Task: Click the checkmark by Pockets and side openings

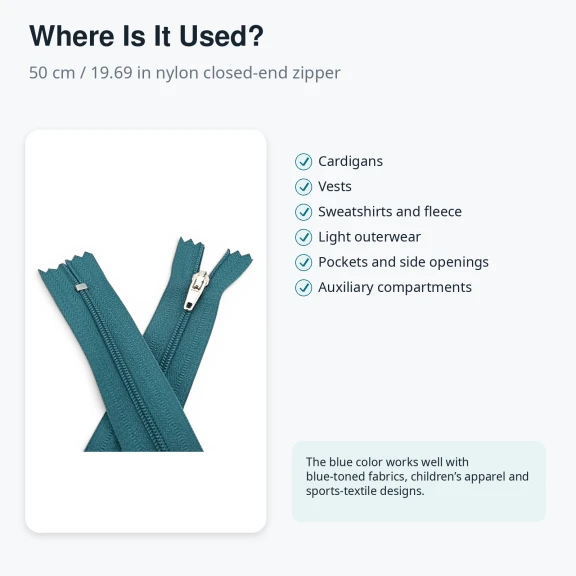Action: [x=303, y=262]
